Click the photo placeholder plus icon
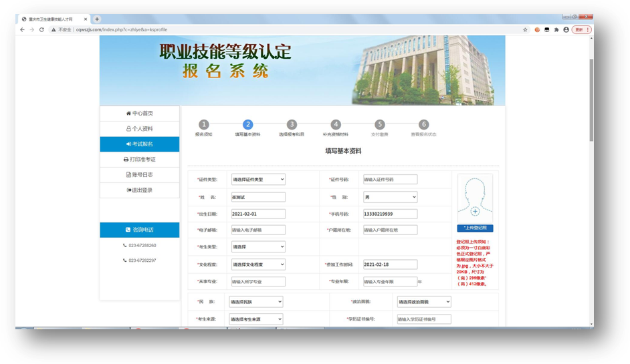630x364 pixels. tap(475, 211)
